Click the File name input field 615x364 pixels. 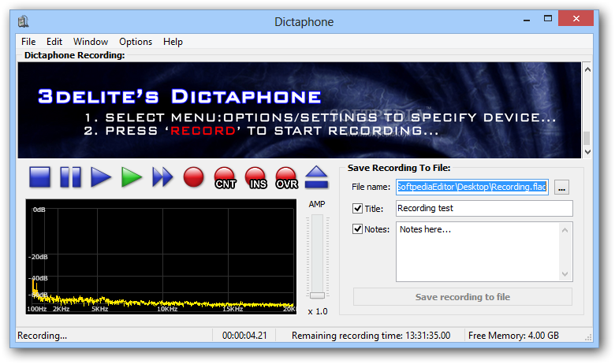pos(471,187)
